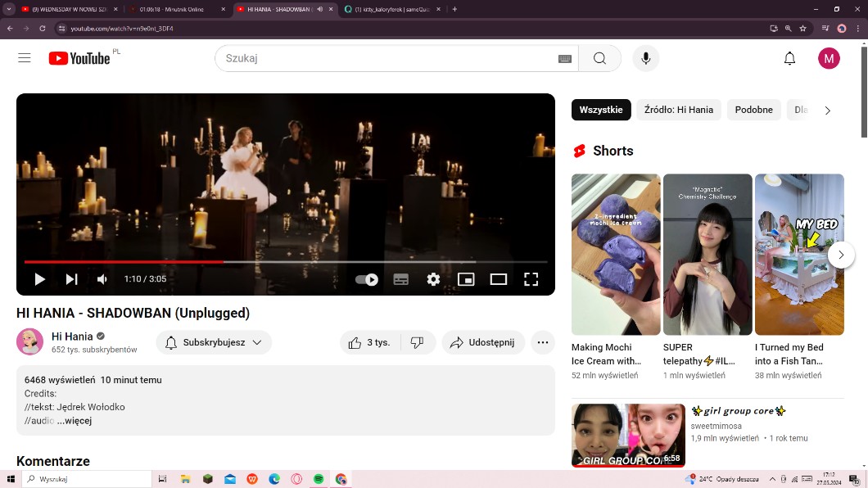
Task: Toggle subtitles in the player
Action: click(x=400, y=279)
